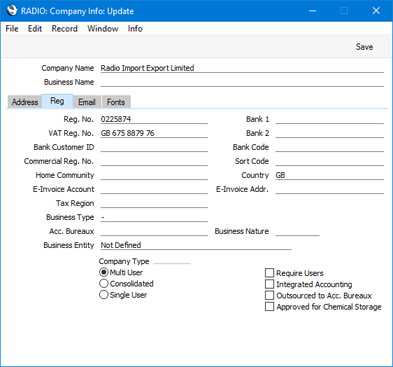Tick the Integrated Accounting checkbox

(269, 284)
